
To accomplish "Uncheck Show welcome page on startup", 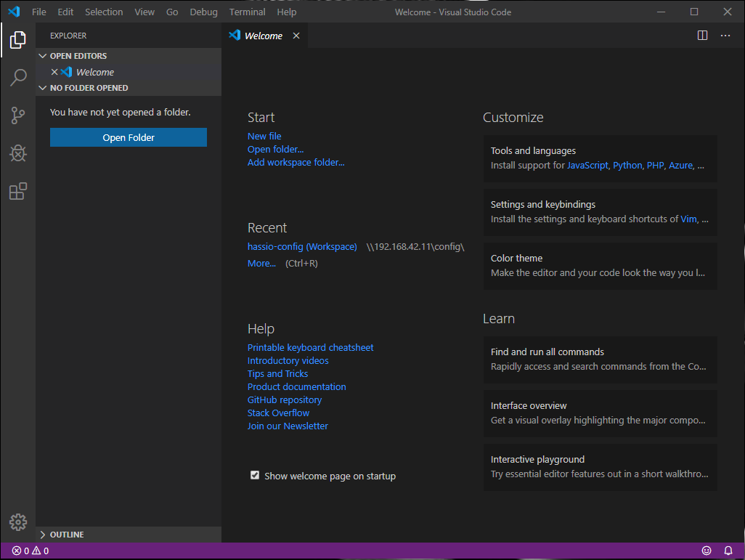I will click(x=255, y=474).
